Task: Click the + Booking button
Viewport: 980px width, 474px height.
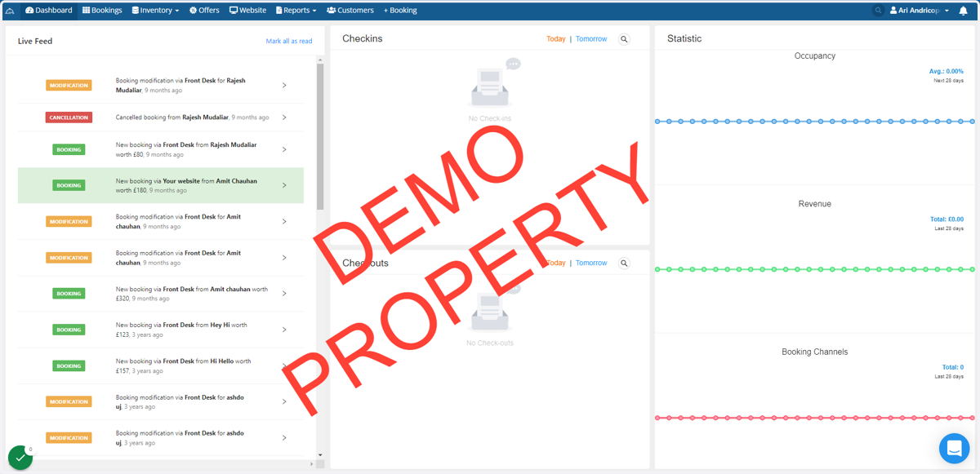Action: click(400, 11)
